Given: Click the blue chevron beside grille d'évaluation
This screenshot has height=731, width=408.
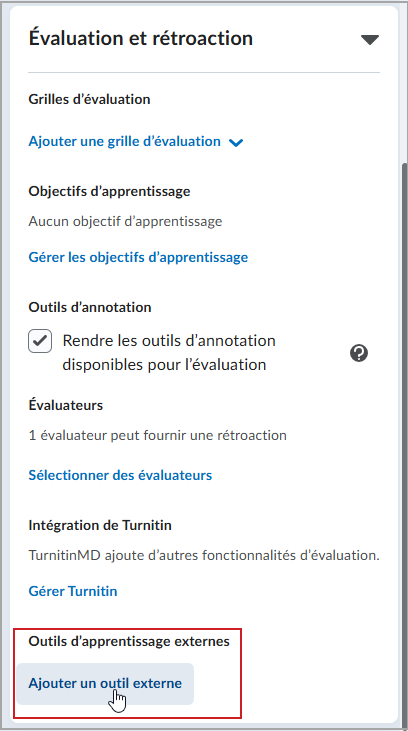Looking at the screenshot, I should [236, 143].
